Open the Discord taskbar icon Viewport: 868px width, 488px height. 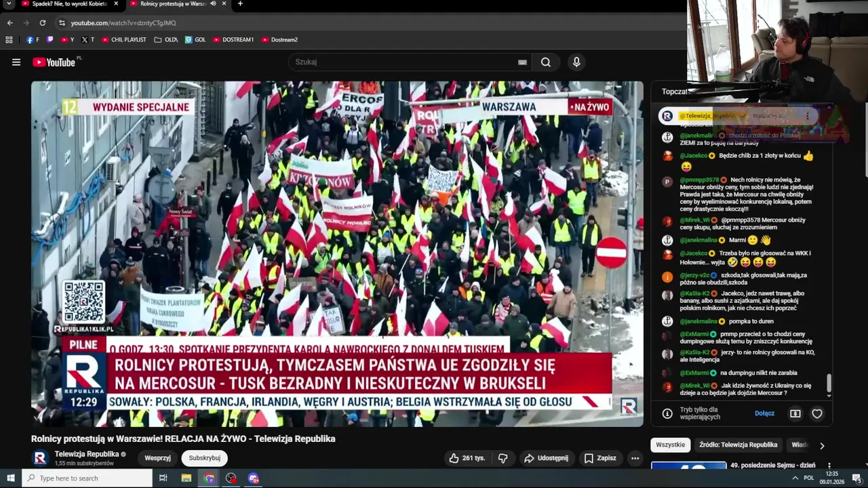coord(254,478)
